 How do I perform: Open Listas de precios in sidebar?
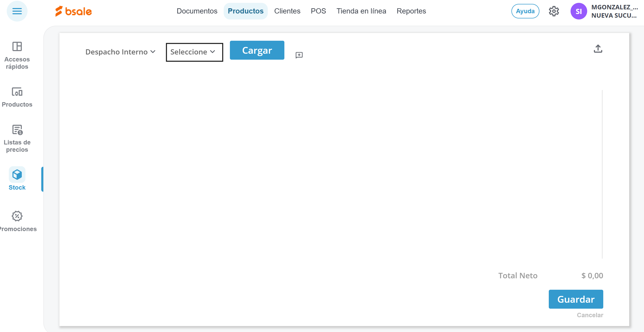[17, 139]
